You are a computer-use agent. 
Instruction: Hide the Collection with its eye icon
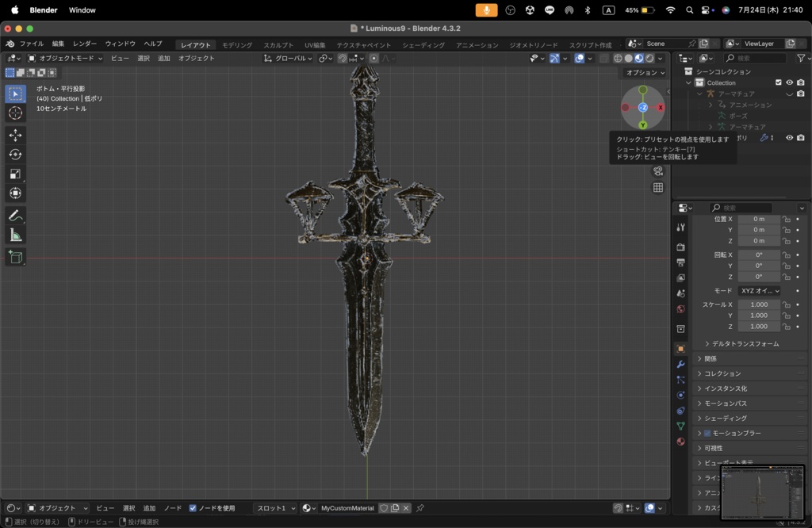tap(789, 82)
